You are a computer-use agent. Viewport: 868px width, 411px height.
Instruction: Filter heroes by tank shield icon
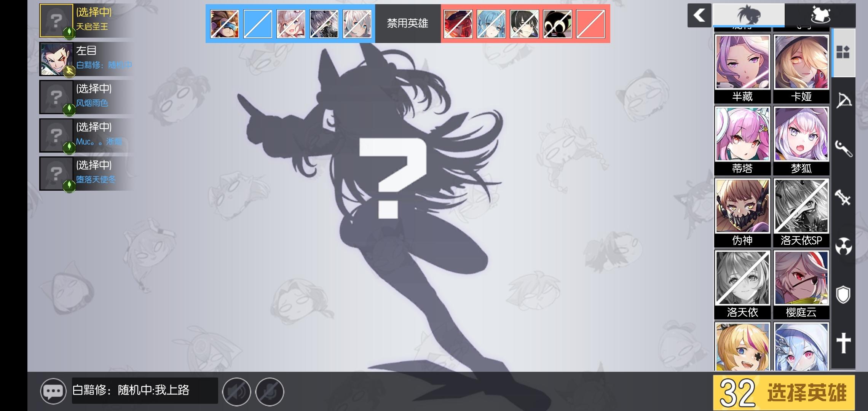(x=843, y=295)
